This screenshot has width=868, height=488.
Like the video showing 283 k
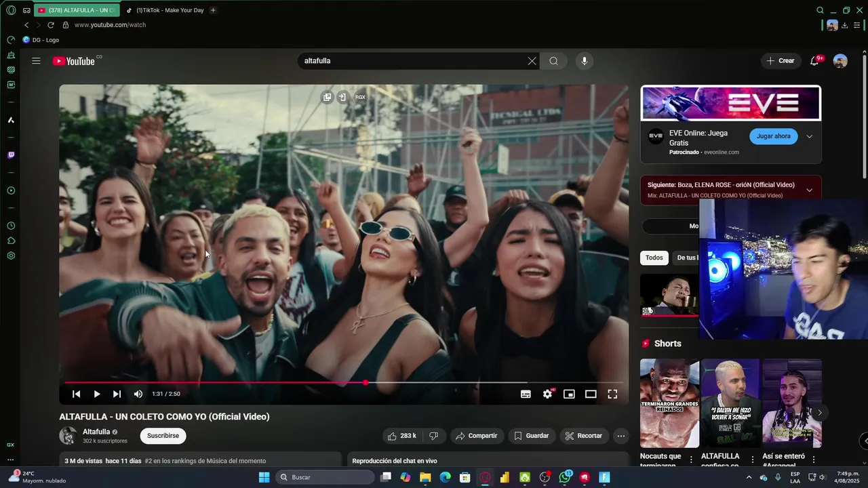pos(402,436)
